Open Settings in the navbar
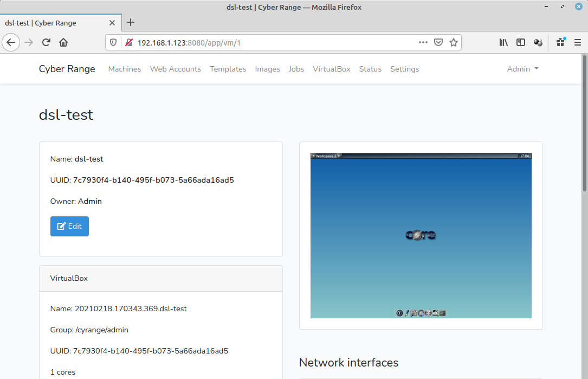This screenshot has height=379, width=588. [x=405, y=69]
